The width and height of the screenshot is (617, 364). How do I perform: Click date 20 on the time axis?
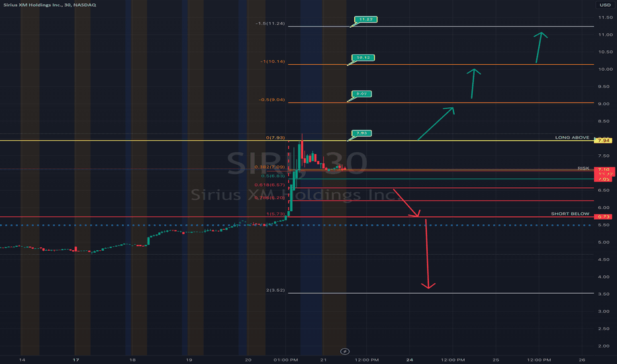click(x=248, y=359)
